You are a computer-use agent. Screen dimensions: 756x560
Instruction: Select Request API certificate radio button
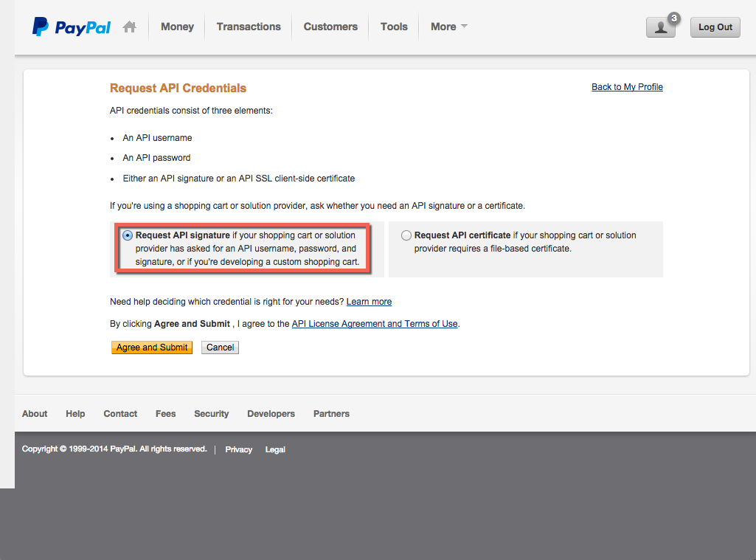coord(406,235)
